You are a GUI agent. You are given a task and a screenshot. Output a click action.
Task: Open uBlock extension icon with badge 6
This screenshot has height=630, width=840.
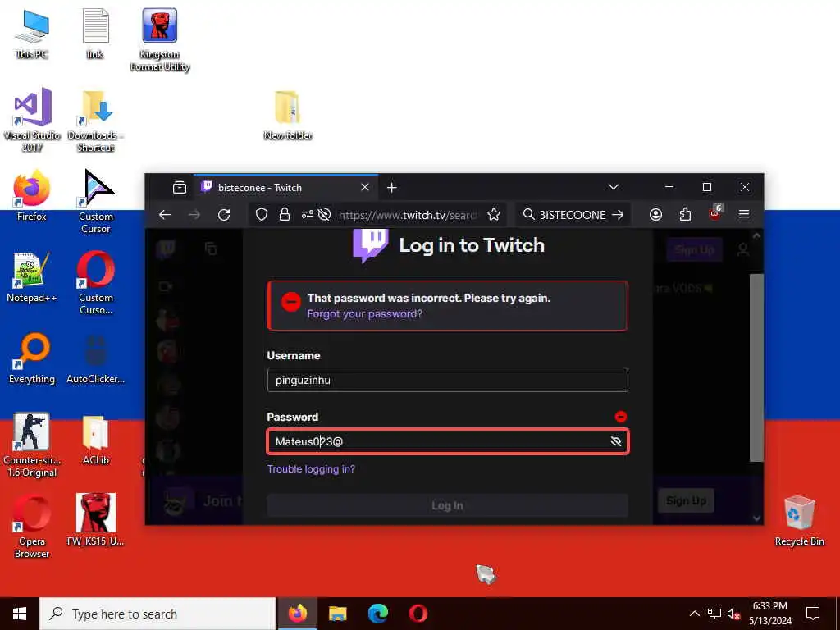714,213
